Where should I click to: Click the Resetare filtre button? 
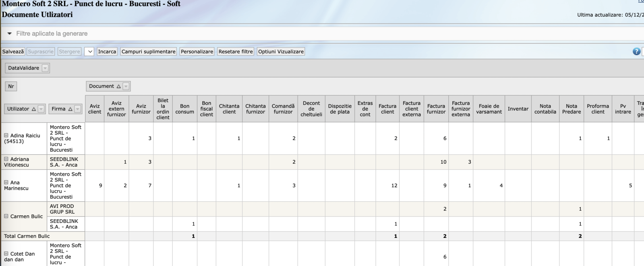(236, 52)
